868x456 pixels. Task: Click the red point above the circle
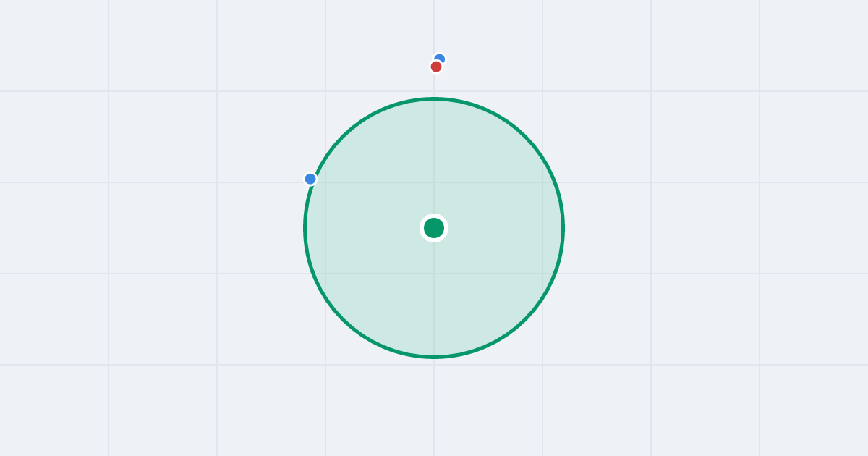pos(436,67)
